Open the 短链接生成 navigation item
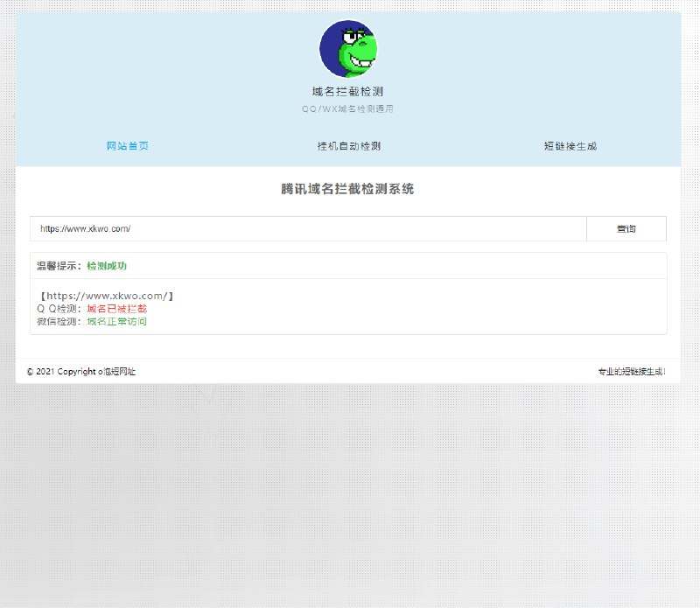The image size is (700, 608). (x=570, y=146)
